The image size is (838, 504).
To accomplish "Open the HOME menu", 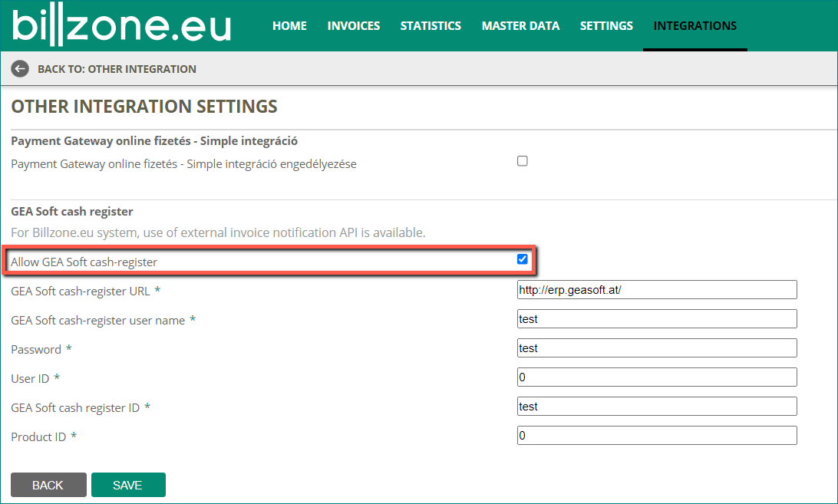I will click(289, 25).
